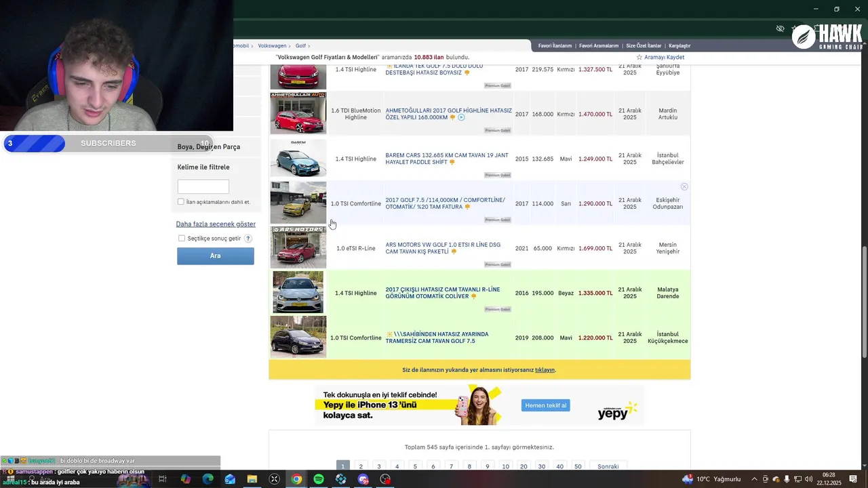
Task: Click the Sonraki next-page button
Action: 608,466
